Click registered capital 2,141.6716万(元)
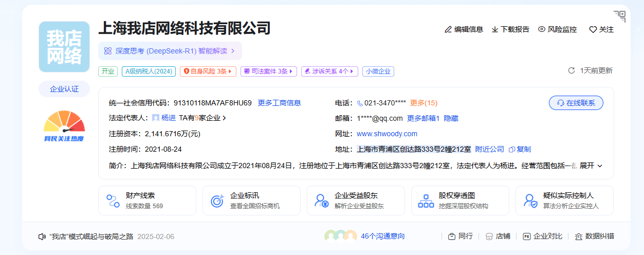The width and height of the screenshot is (644, 255). [172, 134]
